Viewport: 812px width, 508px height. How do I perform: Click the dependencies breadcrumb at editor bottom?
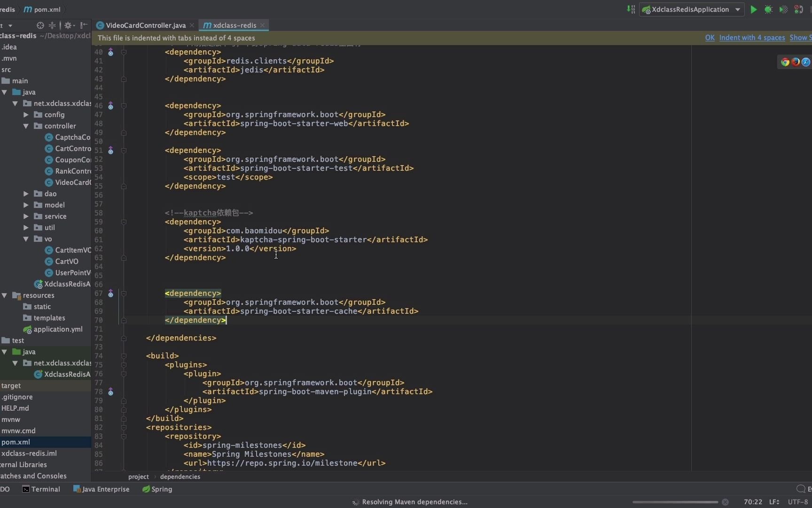coord(180,476)
